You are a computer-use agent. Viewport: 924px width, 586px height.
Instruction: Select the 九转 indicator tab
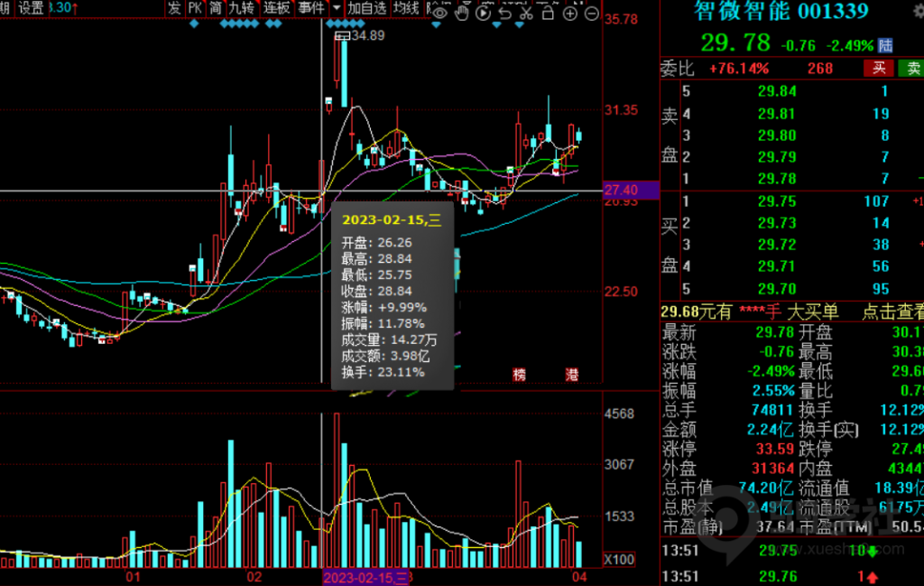click(241, 8)
